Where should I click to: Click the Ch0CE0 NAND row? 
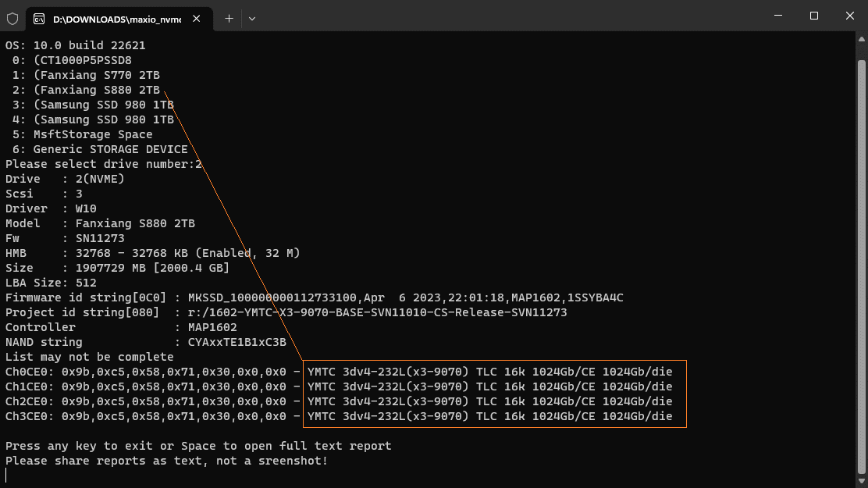pyautogui.click(x=339, y=372)
